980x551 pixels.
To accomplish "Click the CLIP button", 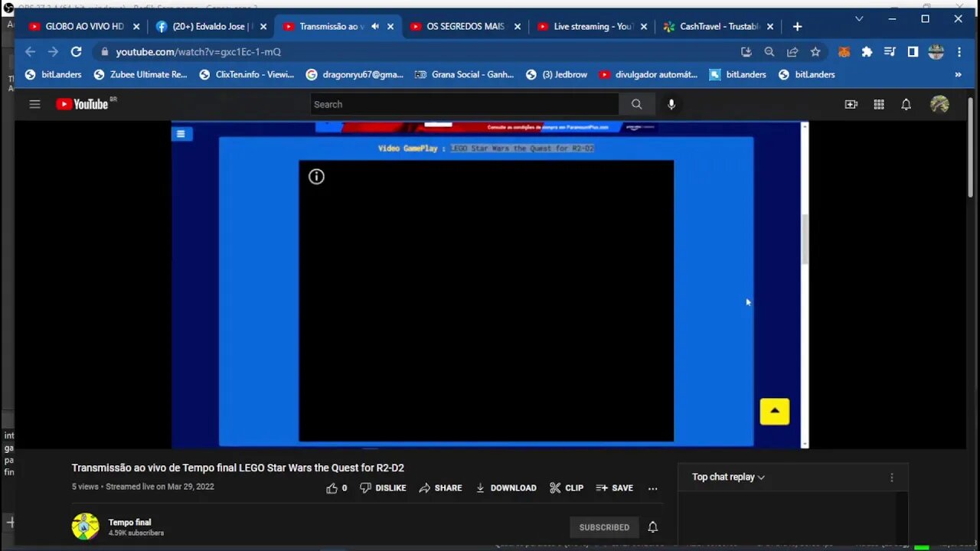I will (567, 487).
